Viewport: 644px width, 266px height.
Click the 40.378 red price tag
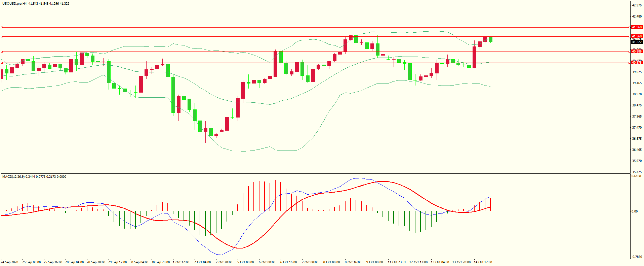click(x=637, y=63)
